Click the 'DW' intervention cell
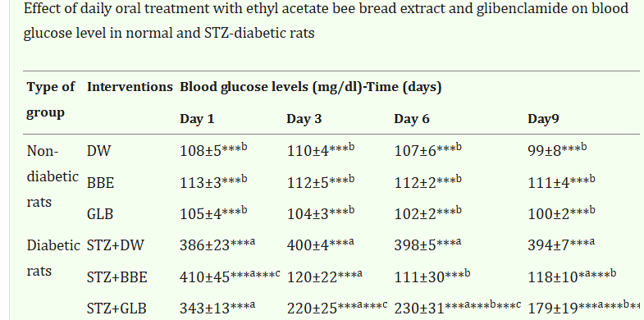Image resolution: width=644 pixels, height=320 pixels. (99, 151)
